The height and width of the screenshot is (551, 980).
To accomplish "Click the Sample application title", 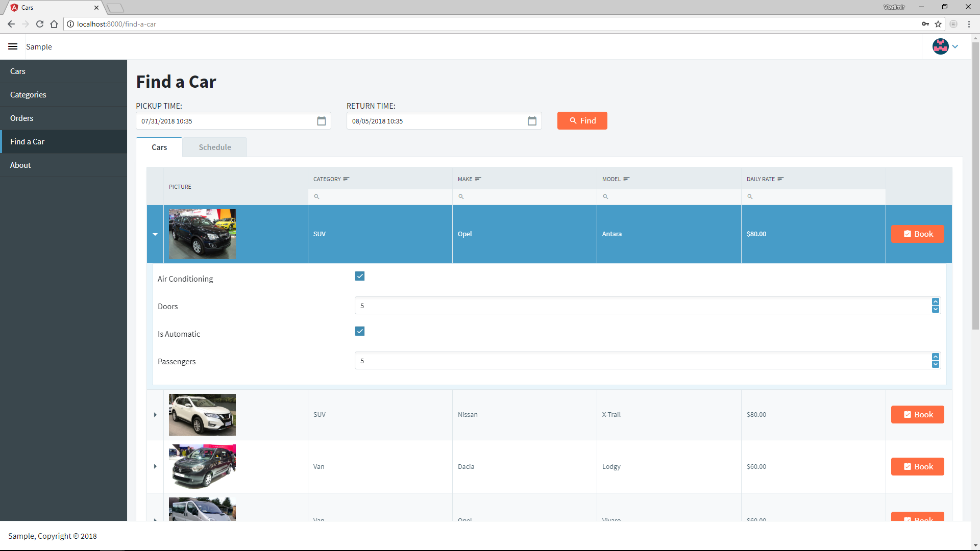I will click(39, 46).
